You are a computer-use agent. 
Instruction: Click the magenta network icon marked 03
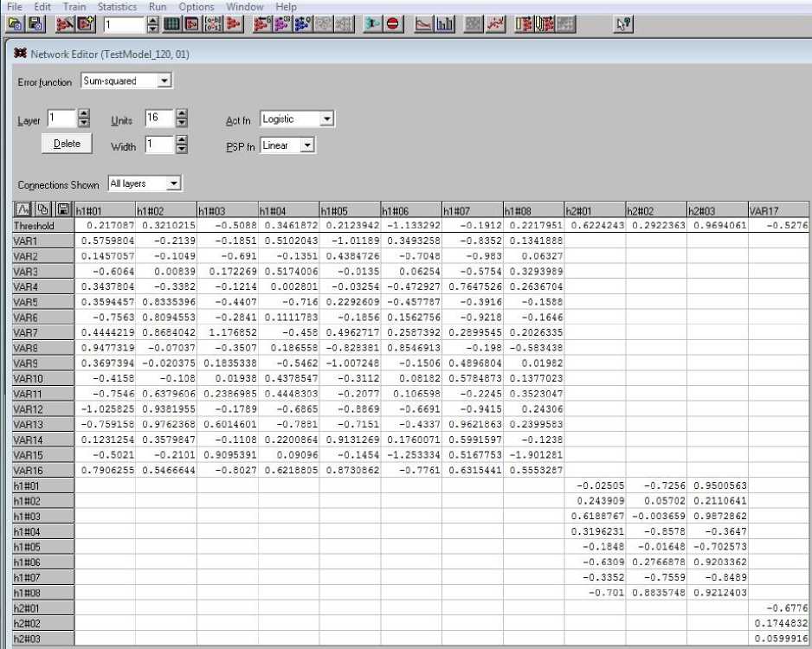(283, 24)
